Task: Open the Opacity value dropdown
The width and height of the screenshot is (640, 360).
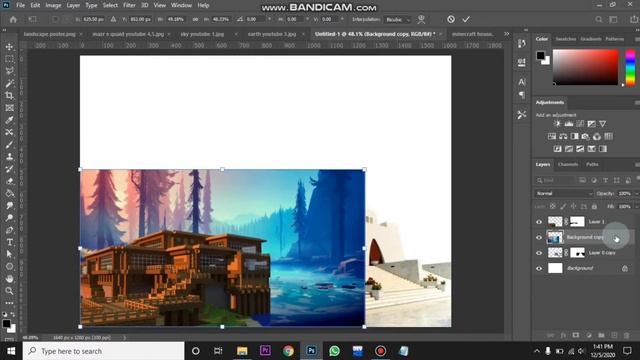Action: [x=636, y=193]
